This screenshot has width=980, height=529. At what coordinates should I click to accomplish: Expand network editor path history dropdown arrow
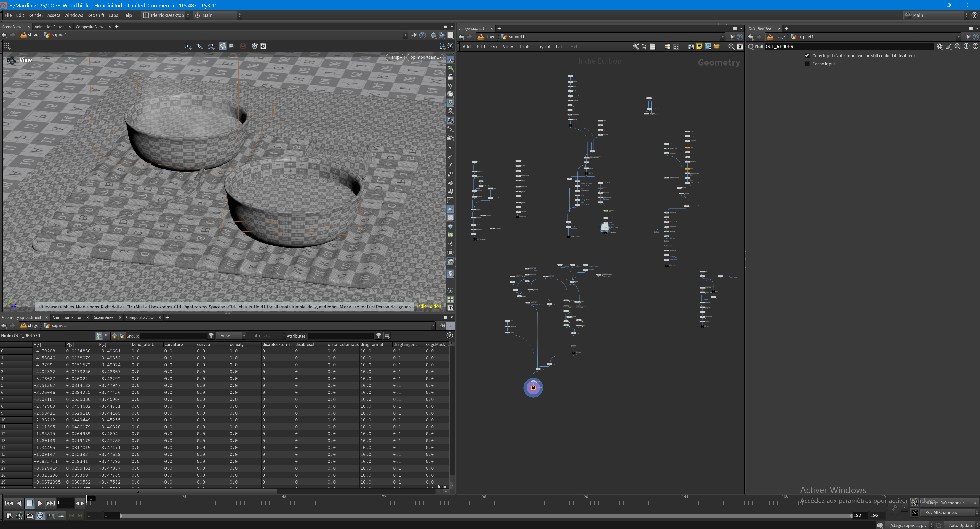click(722, 37)
